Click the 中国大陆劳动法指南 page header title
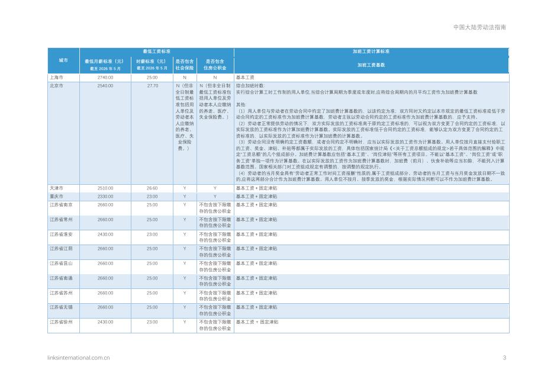 click(479, 27)
